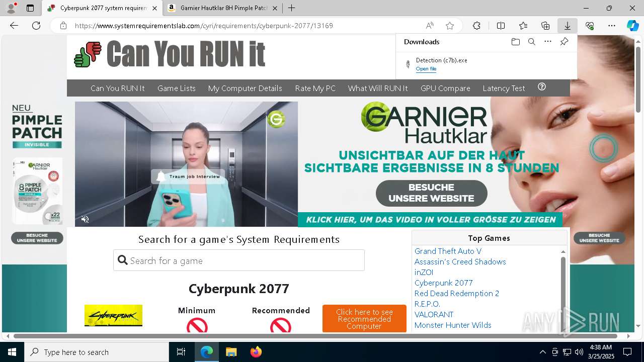Open Can You RUN It menu item

click(x=118, y=88)
